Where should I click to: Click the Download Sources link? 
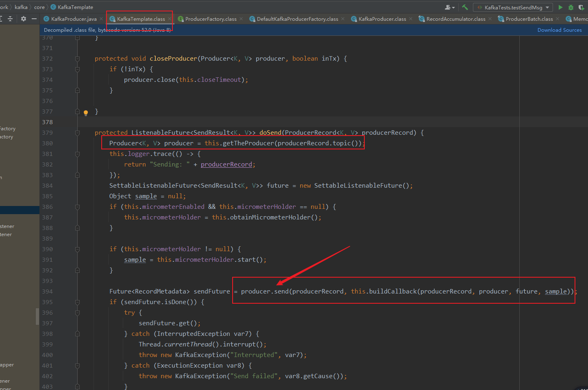[x=560, y=30]
